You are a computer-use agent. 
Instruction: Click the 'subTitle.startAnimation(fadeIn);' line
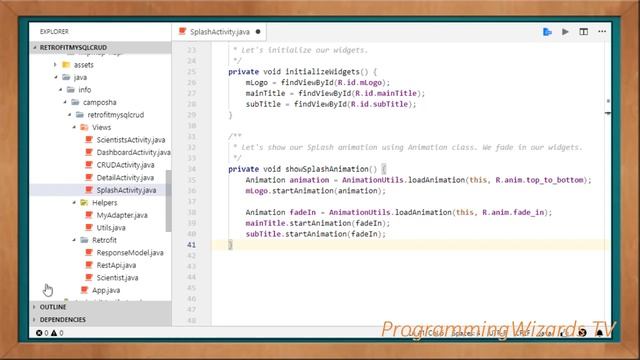click(x=316, y=234)
